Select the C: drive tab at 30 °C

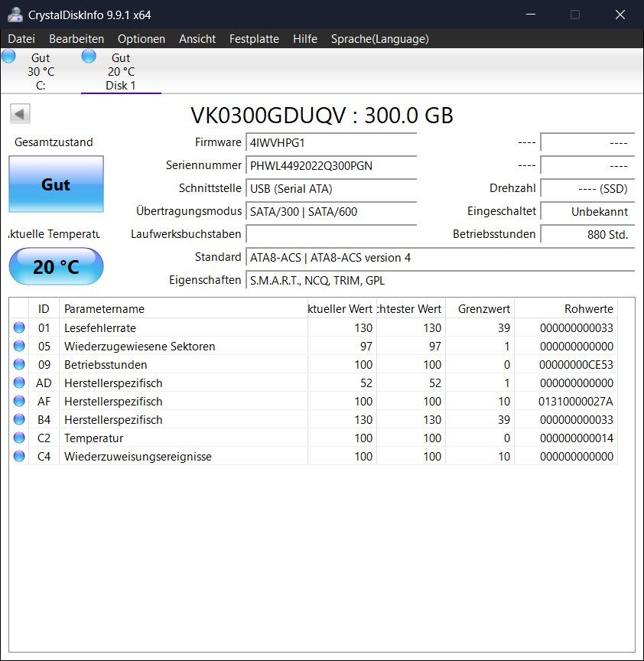coord(41,71)
